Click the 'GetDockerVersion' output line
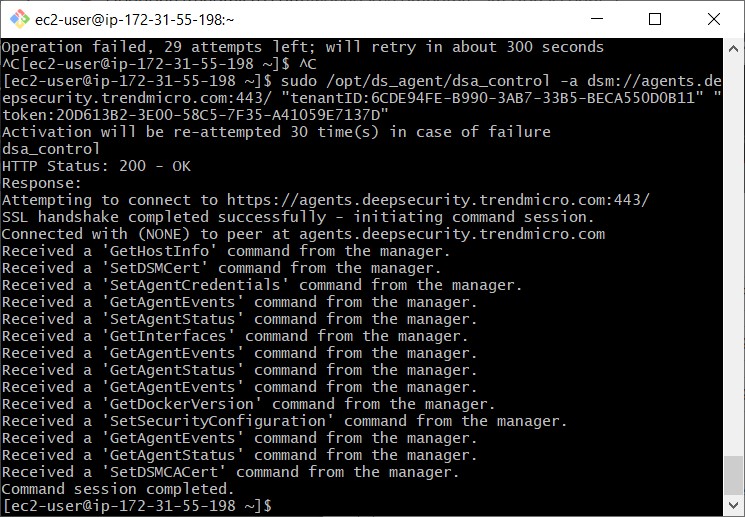 click(248, 404)
